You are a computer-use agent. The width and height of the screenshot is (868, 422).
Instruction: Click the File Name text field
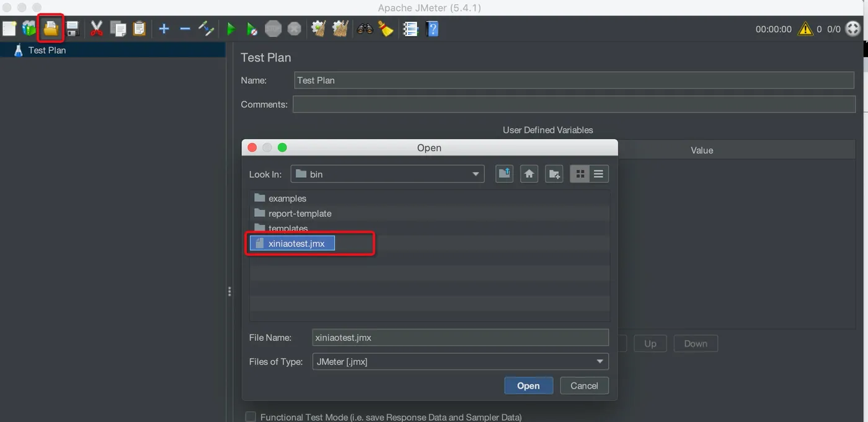point(461,338)
